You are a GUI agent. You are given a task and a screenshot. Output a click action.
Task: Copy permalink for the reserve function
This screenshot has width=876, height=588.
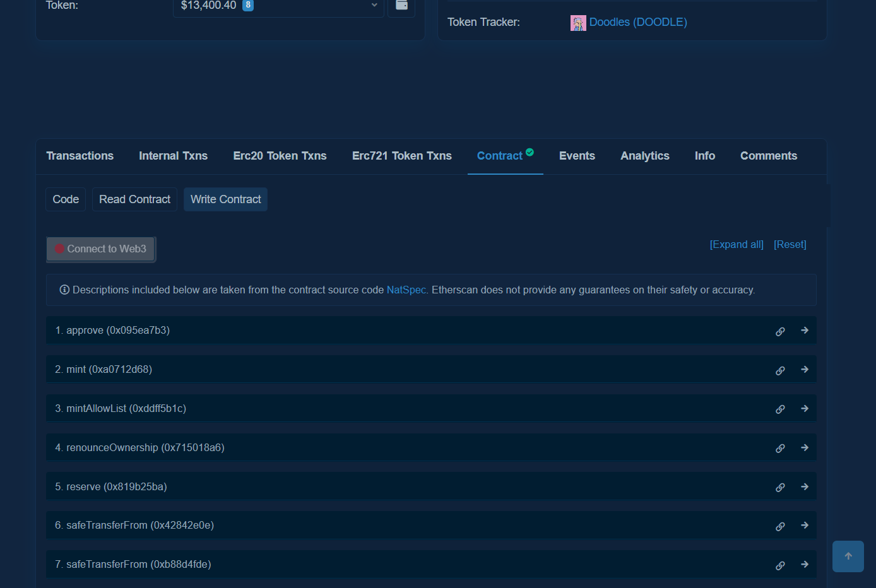780,488
